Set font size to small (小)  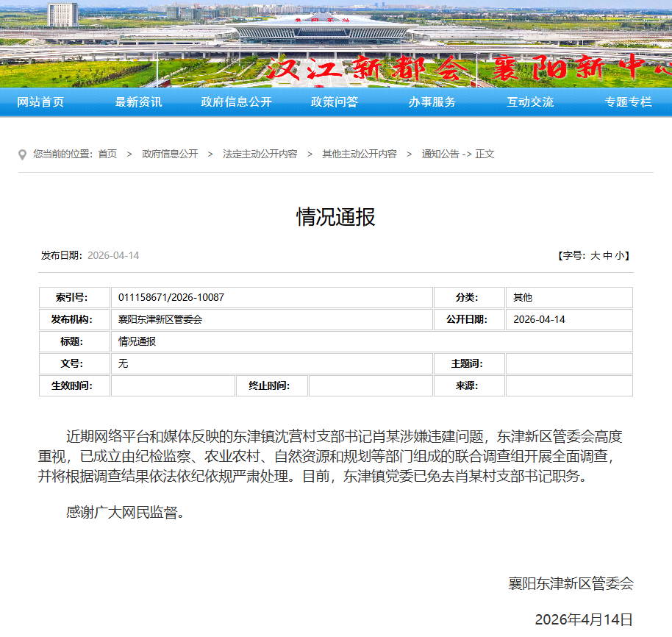tap(619, 255)
